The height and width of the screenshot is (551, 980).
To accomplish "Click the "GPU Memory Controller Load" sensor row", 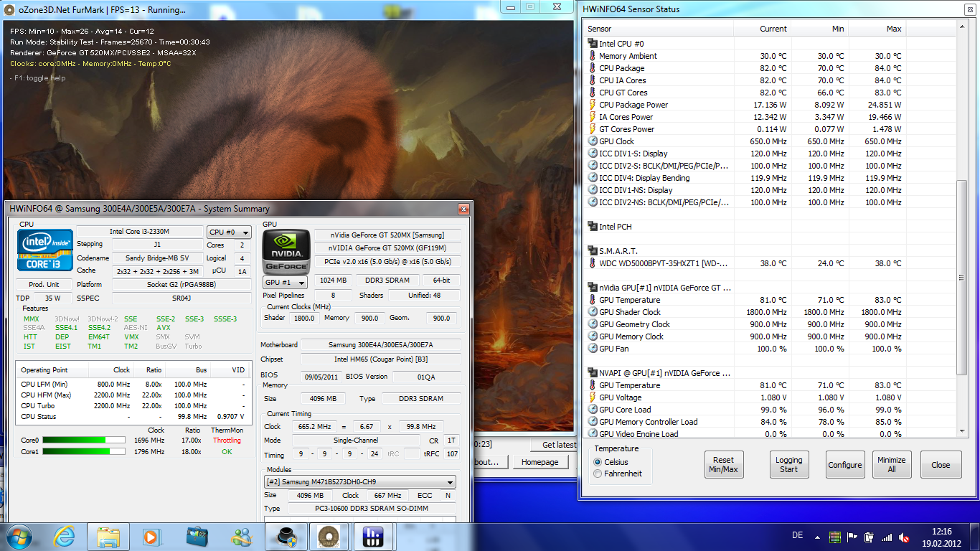I will pyautogui.click(x=746, y=422).
